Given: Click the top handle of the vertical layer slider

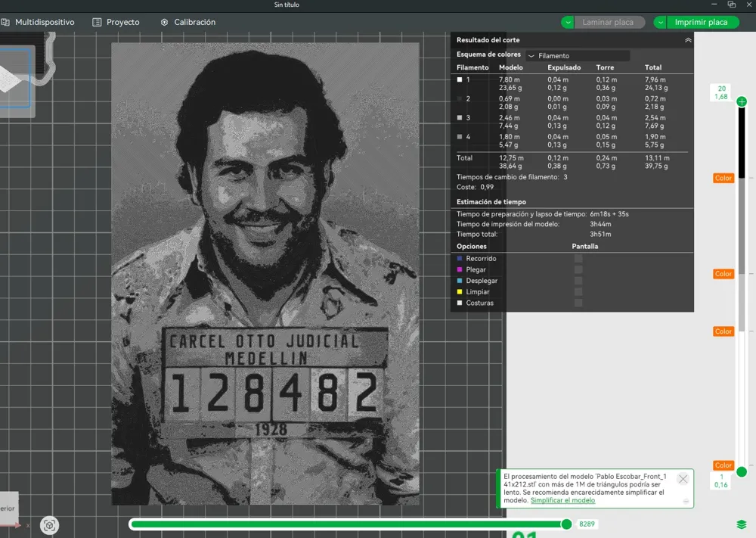Looking at the screenshot, I should (x=742, y=101).
